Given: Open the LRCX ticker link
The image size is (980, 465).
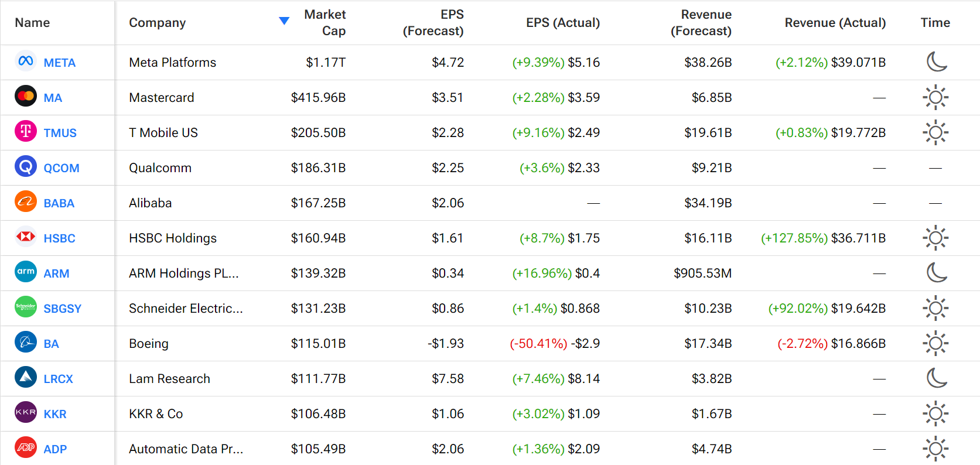Looking at the screenshot, I should coord(59,379).
